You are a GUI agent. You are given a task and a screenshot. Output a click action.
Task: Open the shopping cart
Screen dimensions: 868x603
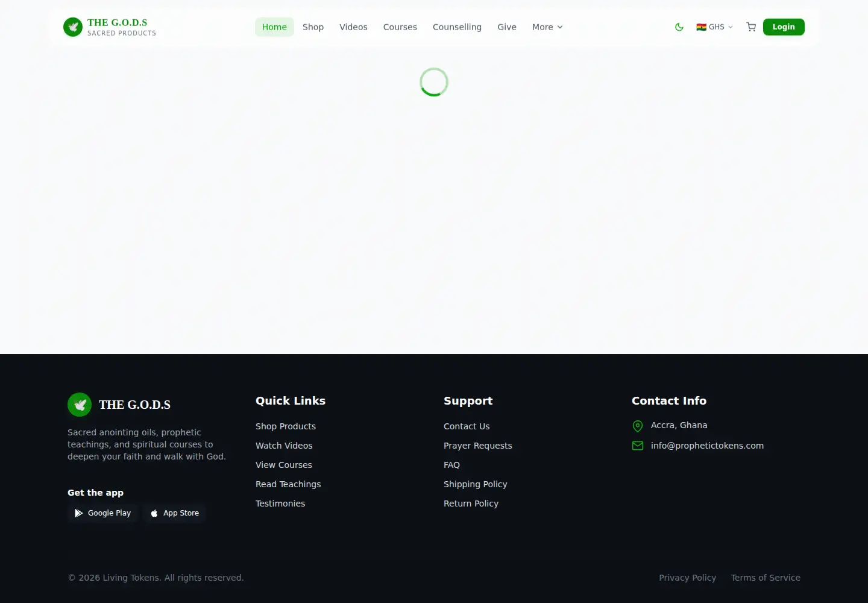coord(751,27)
